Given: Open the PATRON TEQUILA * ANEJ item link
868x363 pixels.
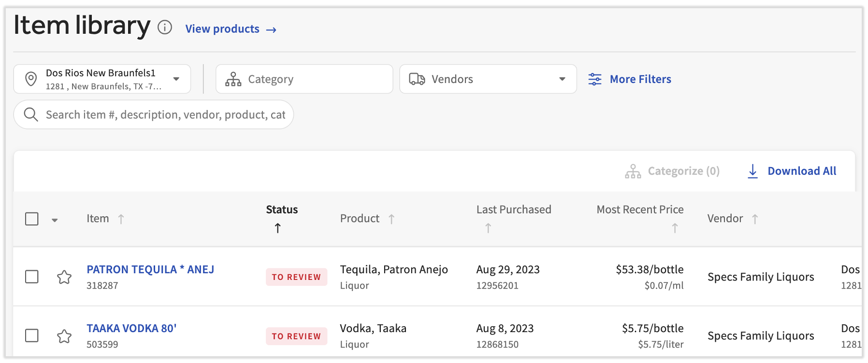Looking at the screenshot, I should (x=150, y=269).
